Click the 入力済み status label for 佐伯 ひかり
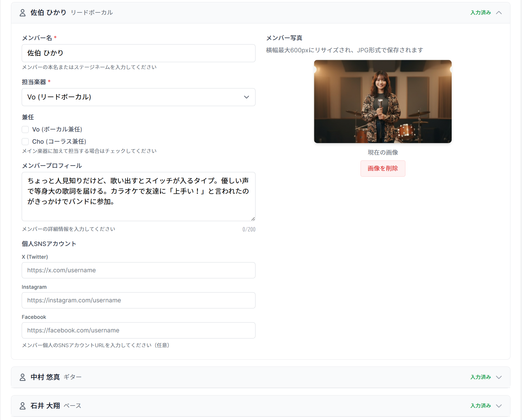The image size is (522, 420). click(x=480, y=13)
